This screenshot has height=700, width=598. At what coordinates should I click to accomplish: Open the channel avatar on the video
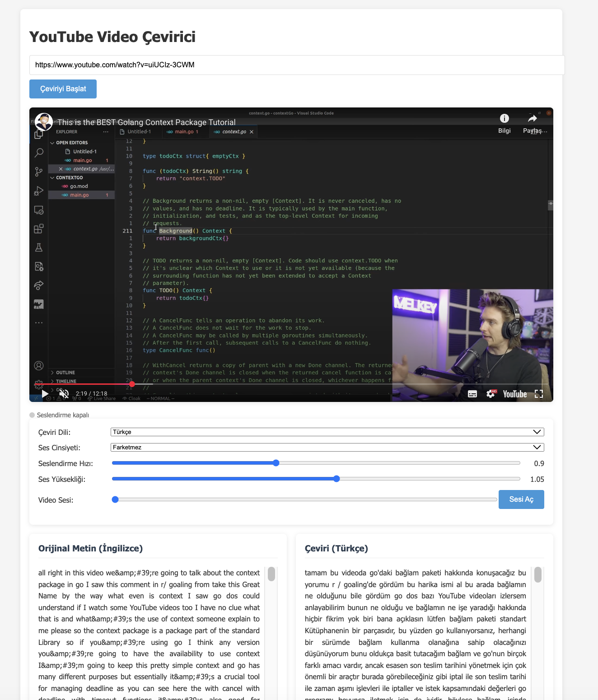pyautogui.click(x=44, y=122)
